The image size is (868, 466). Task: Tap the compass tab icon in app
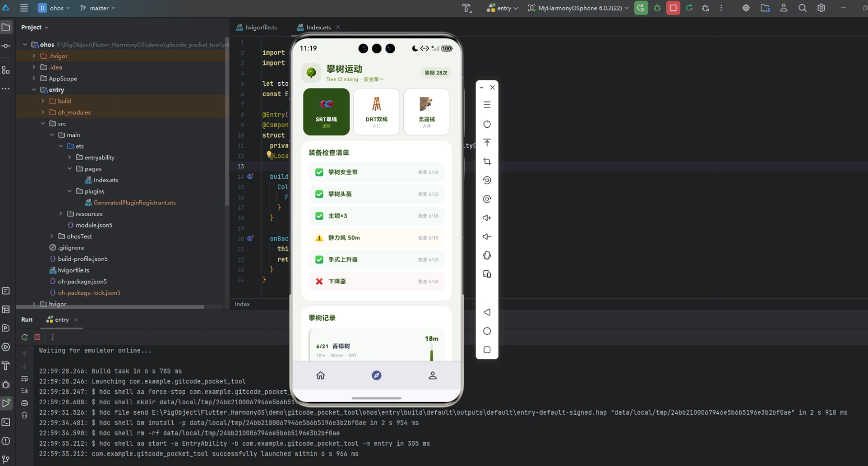[x=377, y=376]
